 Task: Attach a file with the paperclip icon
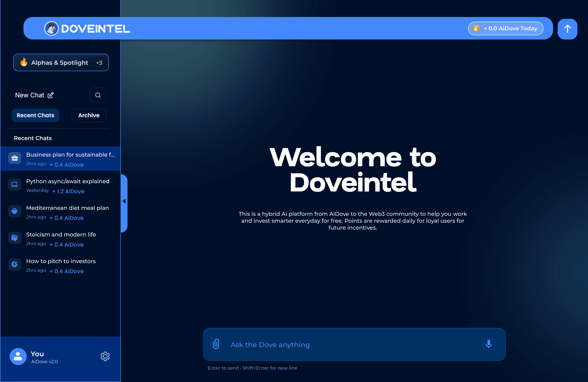(216, 344)
